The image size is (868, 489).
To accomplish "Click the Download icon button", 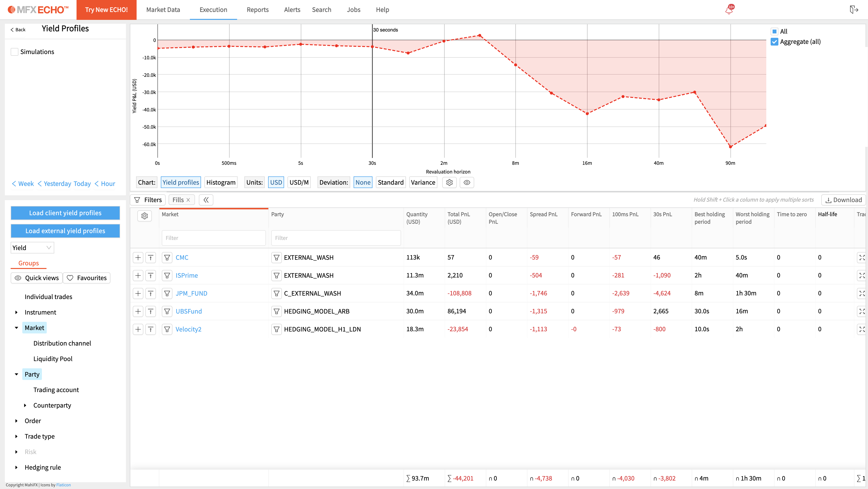I will tap(843, 200).
